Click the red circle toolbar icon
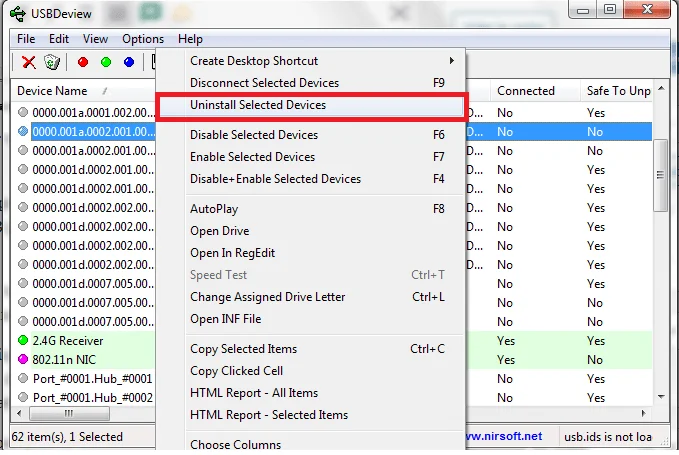Image resolution: width=679 pixels, height=455 pixels. tap(83, 62)
